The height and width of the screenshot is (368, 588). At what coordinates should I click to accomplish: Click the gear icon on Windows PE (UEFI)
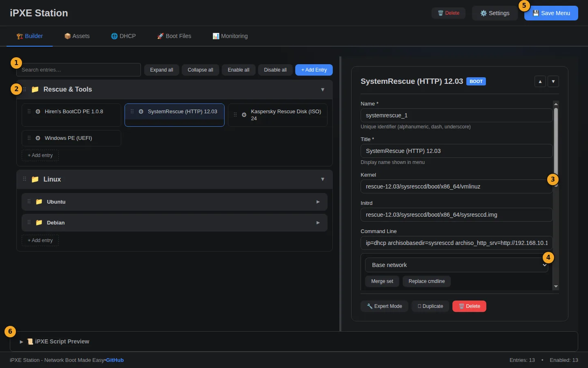tap(38, 138)
